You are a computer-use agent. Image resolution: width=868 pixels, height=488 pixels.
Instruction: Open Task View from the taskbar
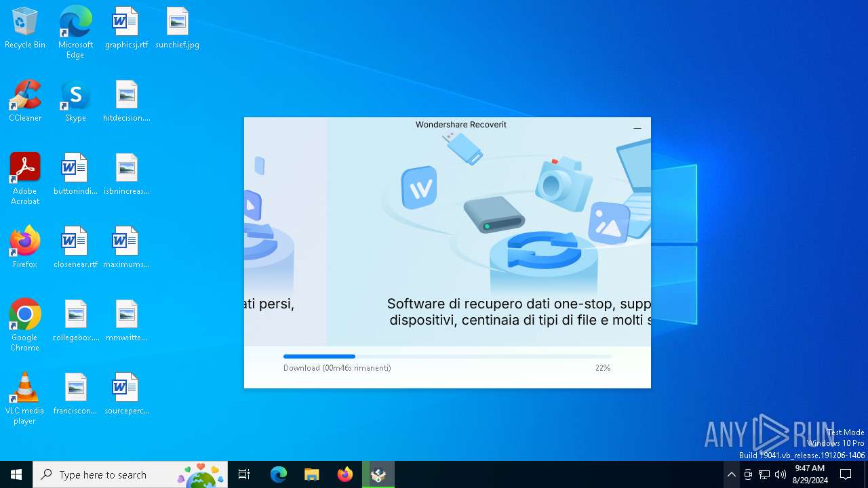tap(244, 474)
